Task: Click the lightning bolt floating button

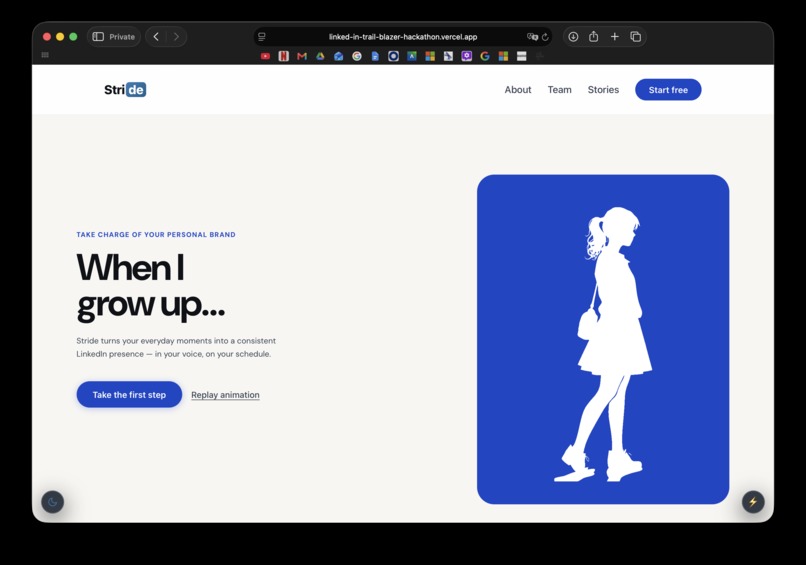Action: (x=753, y=502)
